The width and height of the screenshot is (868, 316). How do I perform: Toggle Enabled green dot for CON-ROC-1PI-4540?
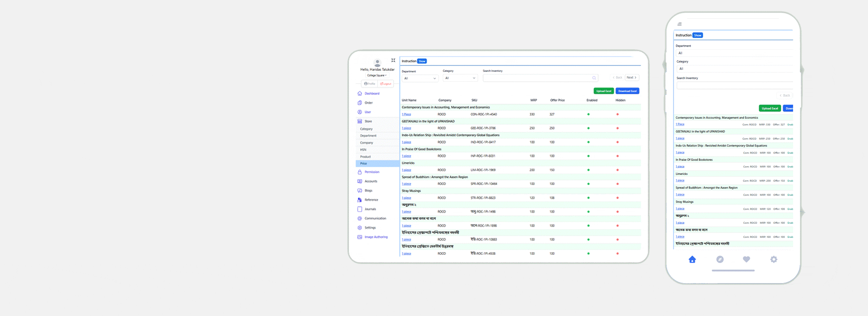click(588, 114)
